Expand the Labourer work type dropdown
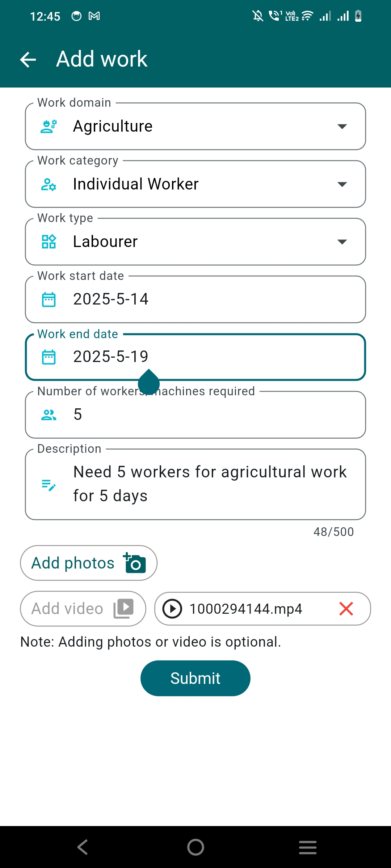This screenshot has height=868, width=391. click(342, 242)
